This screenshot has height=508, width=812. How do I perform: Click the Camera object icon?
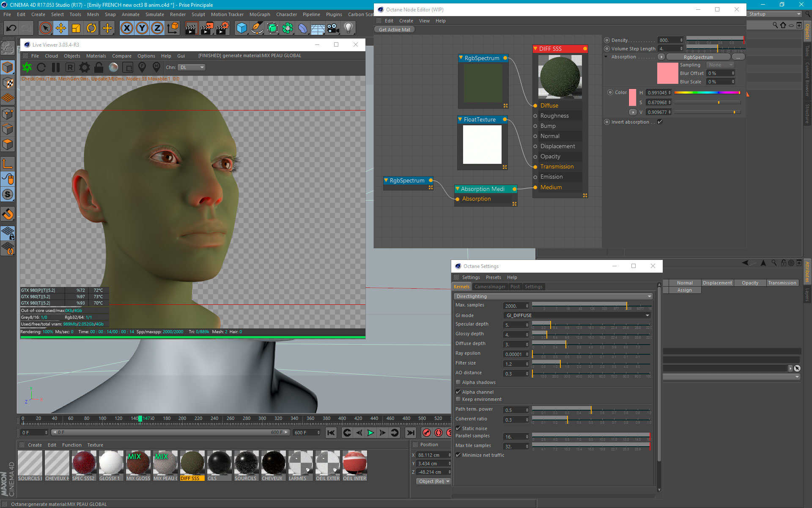point(333,28)
